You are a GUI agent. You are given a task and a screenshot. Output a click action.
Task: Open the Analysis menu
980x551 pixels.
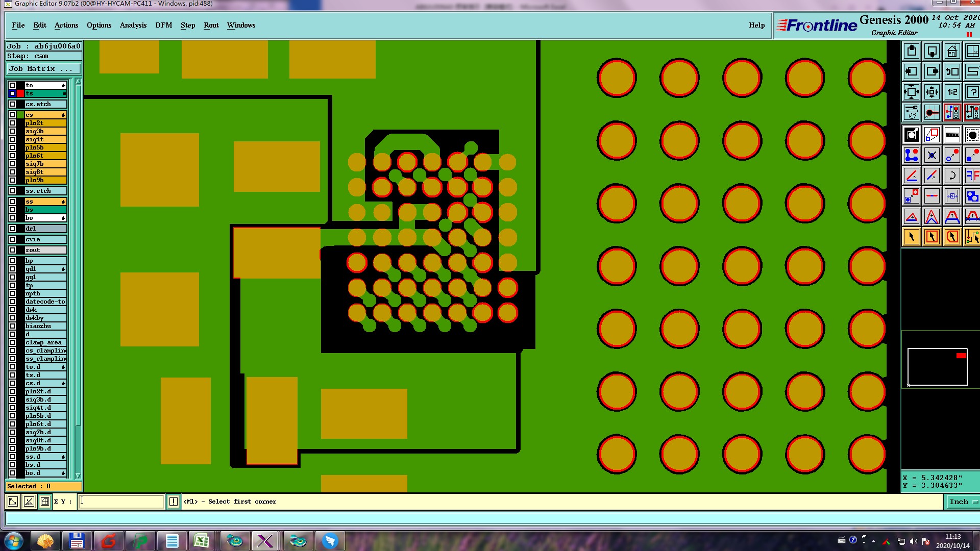(x=133, y=25)
